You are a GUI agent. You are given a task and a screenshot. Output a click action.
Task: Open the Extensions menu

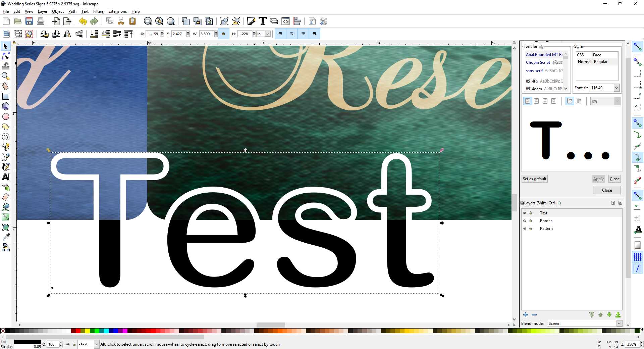[117, 11]
